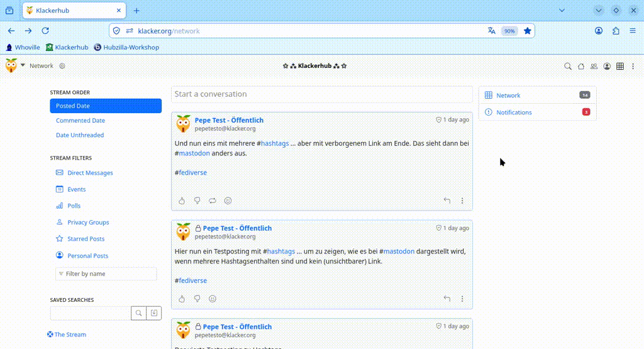The width and height of the screenshot is (644, 349).
Task: Click the gear icon next to Network
Action: click(x=62, y=66)
